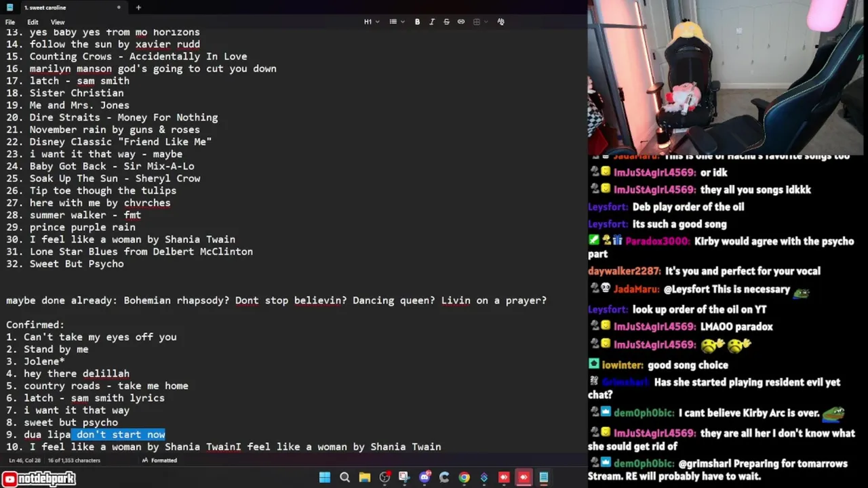The image size is (868, 488).
Task: Open Notepad icon in taskbar
Action: click(544, 477)
